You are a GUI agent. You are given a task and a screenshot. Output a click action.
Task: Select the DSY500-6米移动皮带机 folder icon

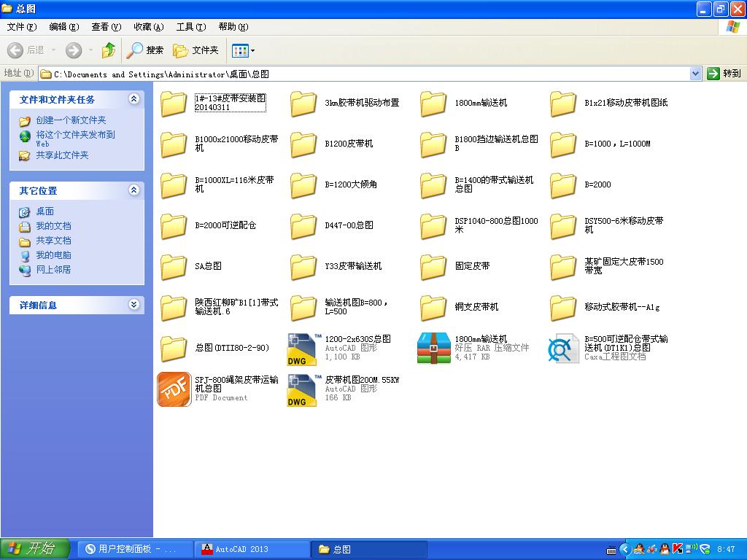click(563, 226)
